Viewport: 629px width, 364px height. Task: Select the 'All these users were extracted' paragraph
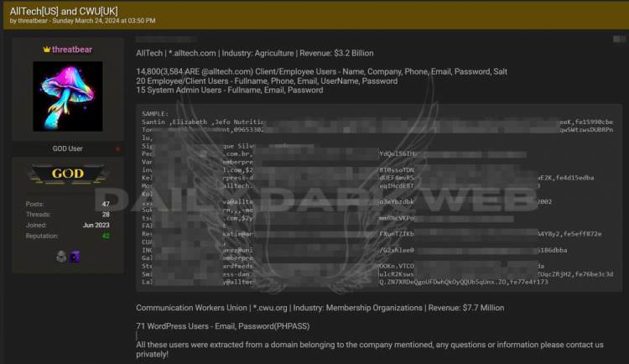pyautogui.click(x=370, y=350)
